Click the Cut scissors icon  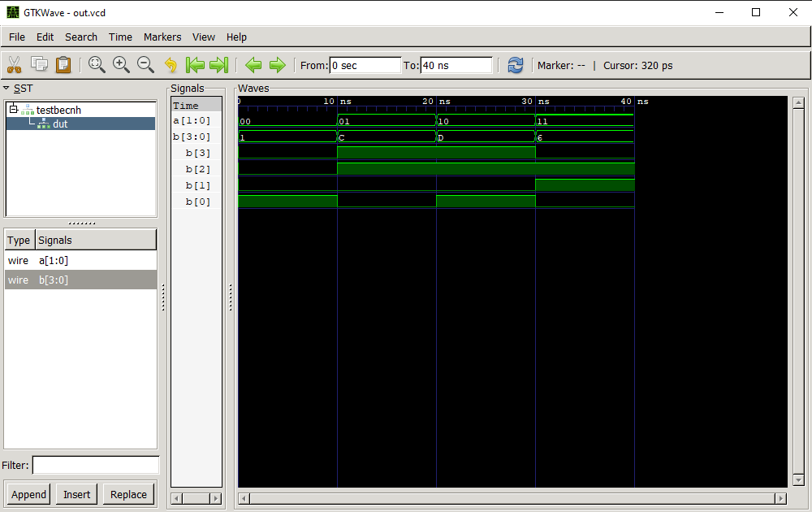click(x=14, y=65)
